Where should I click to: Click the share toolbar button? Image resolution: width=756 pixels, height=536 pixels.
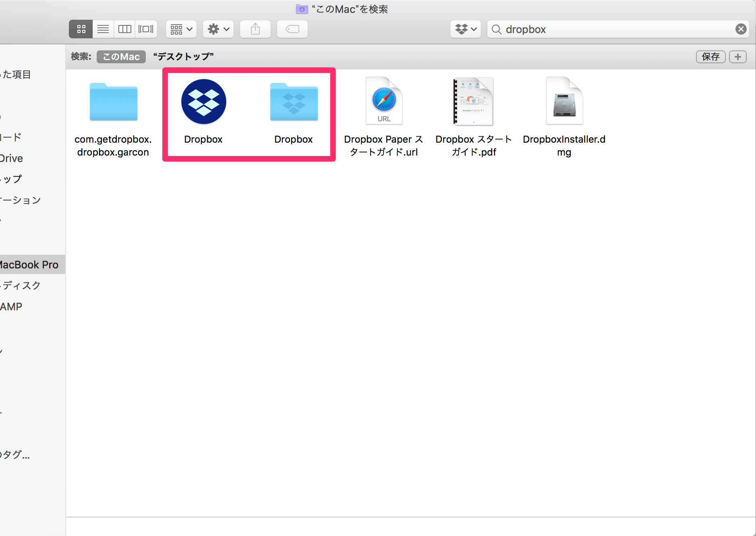click(x=255, y=29)
